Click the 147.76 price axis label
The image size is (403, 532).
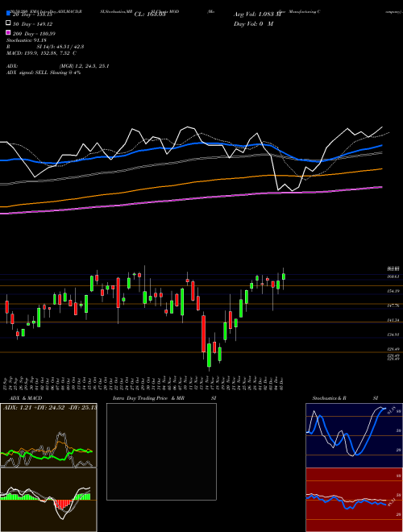point(393,305)
